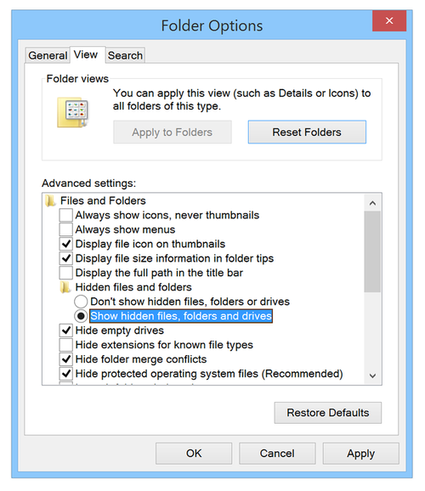The width and height of the screenshot is (425, 491).
Task: Click the Advanced settings scrollbar thumb
Action: (x=372, y=252)
